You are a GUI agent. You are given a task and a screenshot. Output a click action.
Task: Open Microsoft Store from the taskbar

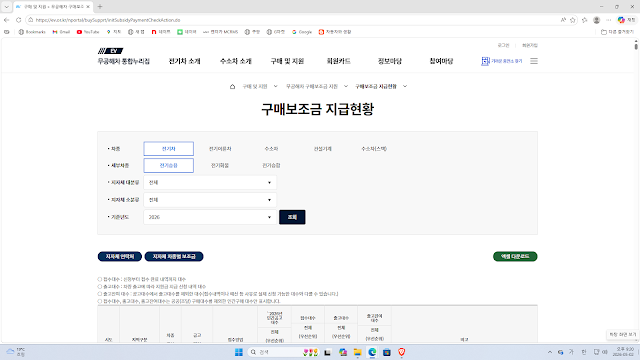click(387, 352)
